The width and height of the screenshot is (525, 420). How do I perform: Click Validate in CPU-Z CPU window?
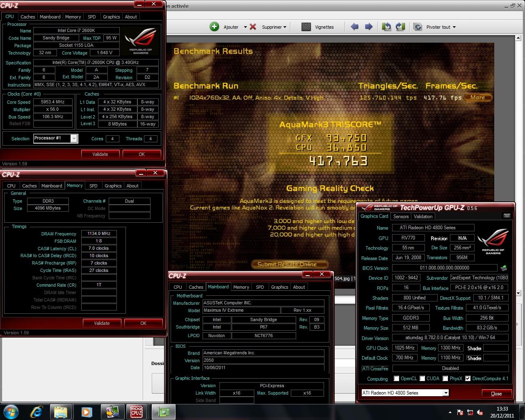coord(100,154)
